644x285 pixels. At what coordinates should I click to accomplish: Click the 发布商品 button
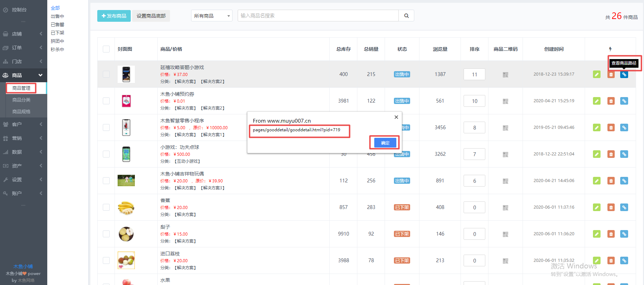(x=114, y=16)
